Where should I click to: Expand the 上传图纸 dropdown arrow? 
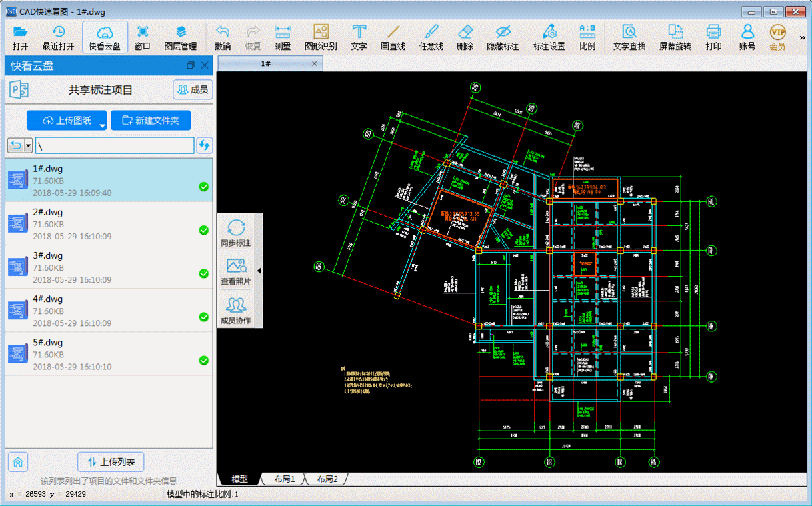pyautogui.click(x=102, y=125)
